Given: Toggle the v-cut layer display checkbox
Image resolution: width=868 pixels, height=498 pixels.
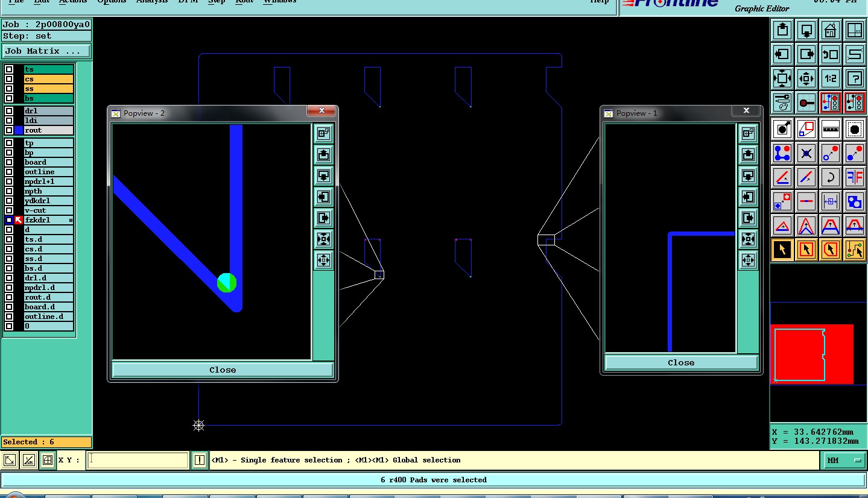Looking at the screenshot, I should click(x=9, y=210).
